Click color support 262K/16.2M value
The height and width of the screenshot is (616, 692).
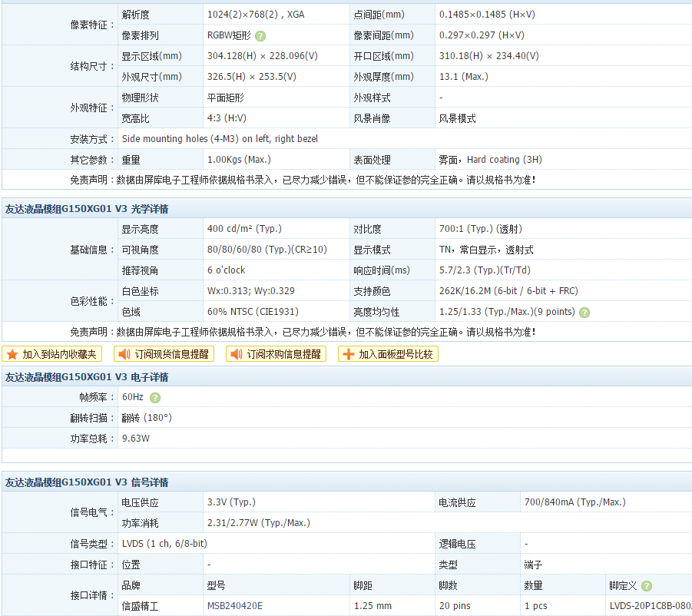pyautogui.click(x=509, y=291)
